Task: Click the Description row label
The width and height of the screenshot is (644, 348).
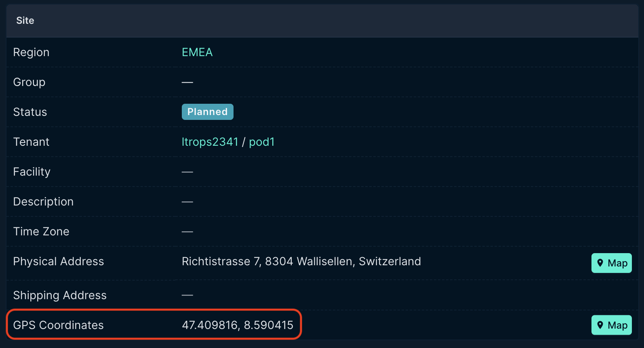Action: click(x=43, y=202)
